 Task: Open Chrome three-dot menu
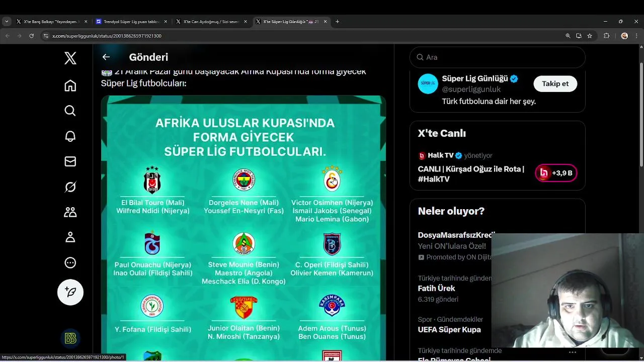(x=636, y=36)
